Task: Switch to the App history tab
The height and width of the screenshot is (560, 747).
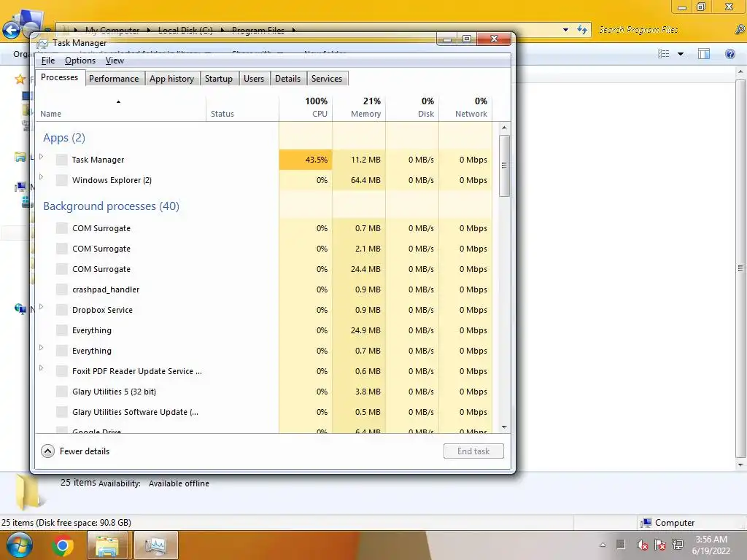Action: point(171,79)
